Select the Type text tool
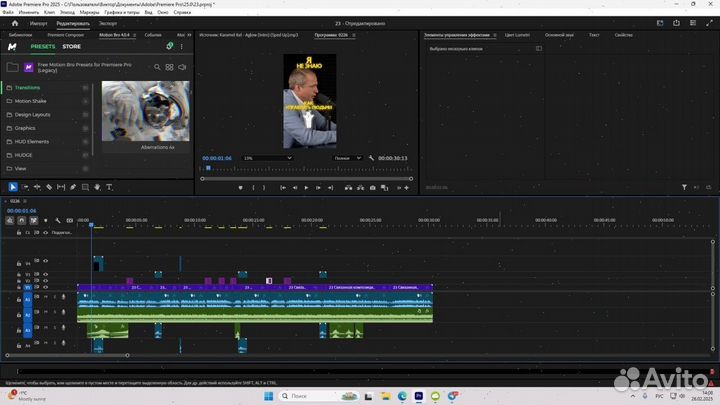Image resolution: width=720 pixels, height=405 pixels. click(109, 187)
